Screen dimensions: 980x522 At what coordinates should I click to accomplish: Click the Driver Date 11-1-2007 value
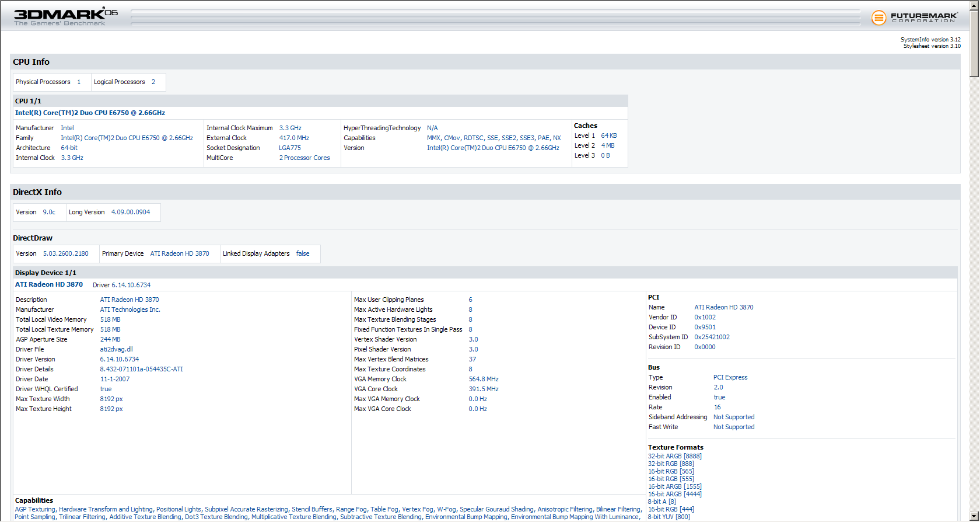coord(115,379)
